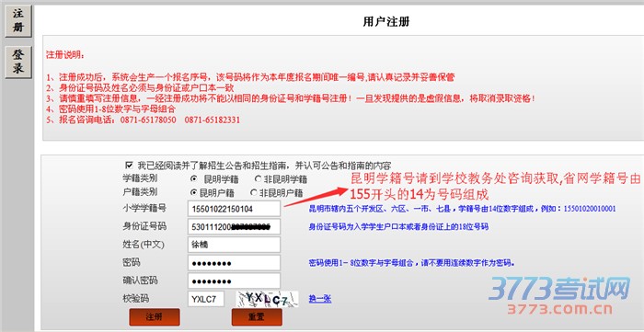Click the captcha image YXLC7
Screen dimensions: 644x332
click(267, 299)
